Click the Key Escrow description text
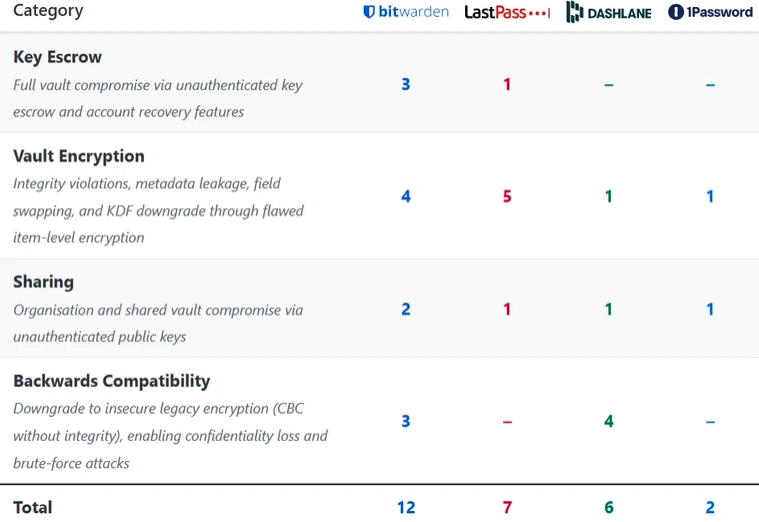Viewport: 759px width, 522px height. pos(158,98)
